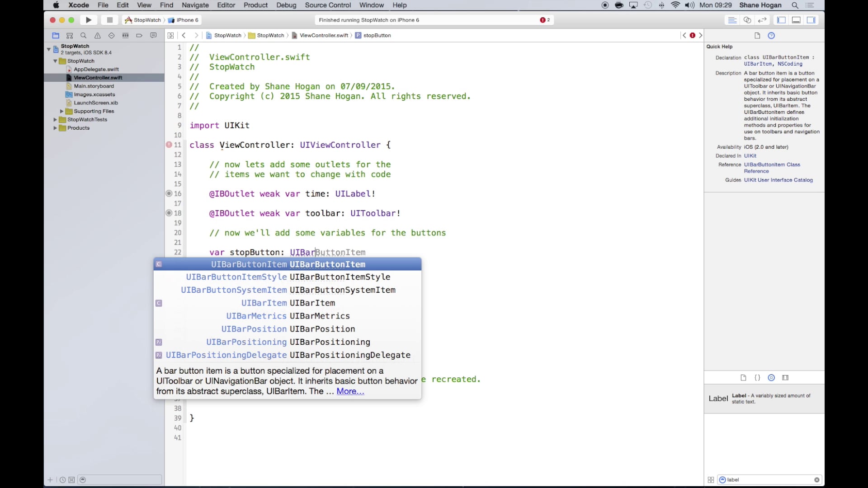Switch to the Assistant editor
Image resolution: width=868 pixels, height=488 pixels.
coord(747,20)
